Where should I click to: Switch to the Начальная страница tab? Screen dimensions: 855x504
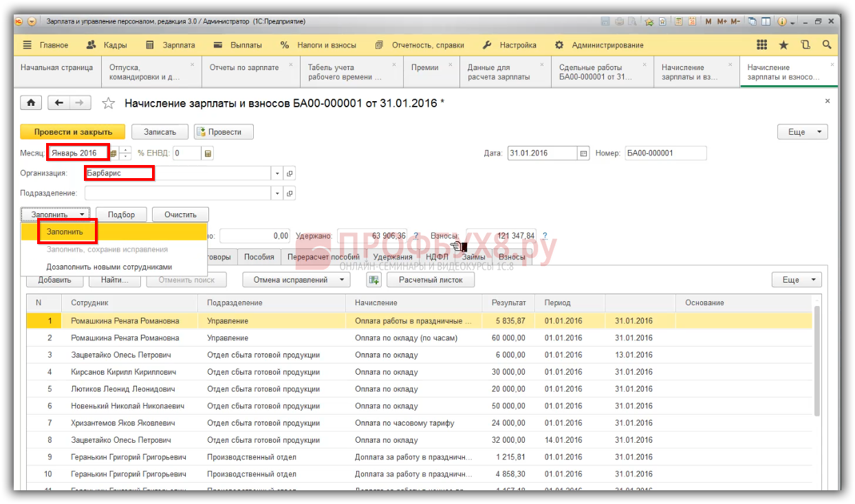coord(57,72)
